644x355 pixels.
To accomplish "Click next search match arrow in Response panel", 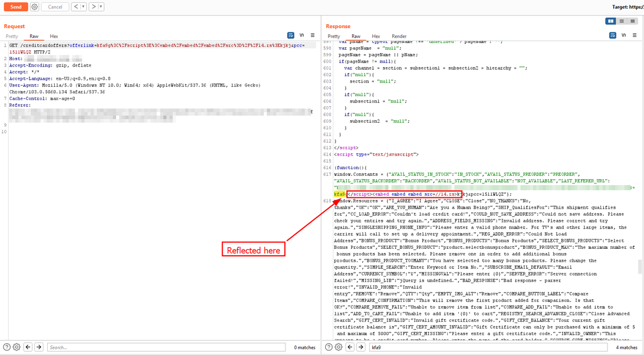I will 360,347.
